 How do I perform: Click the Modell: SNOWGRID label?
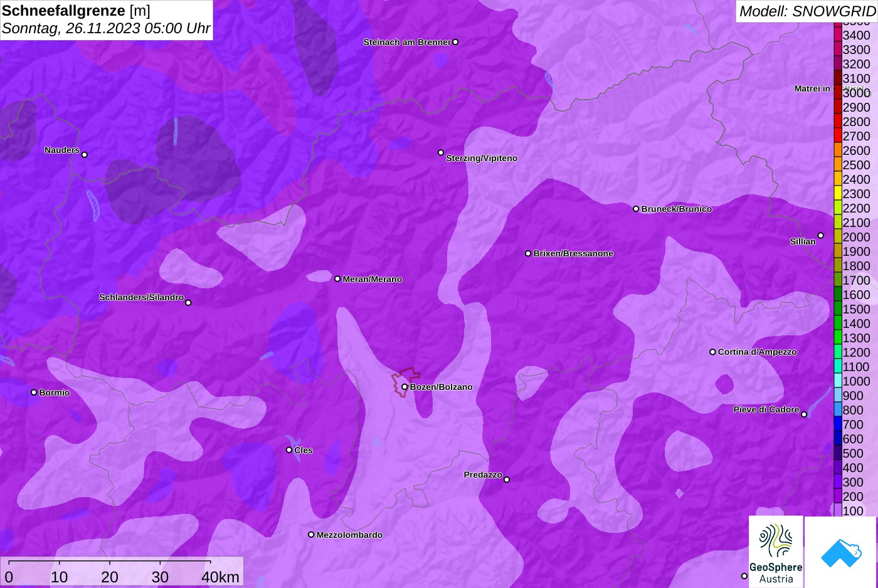click(x=807, y=11)
